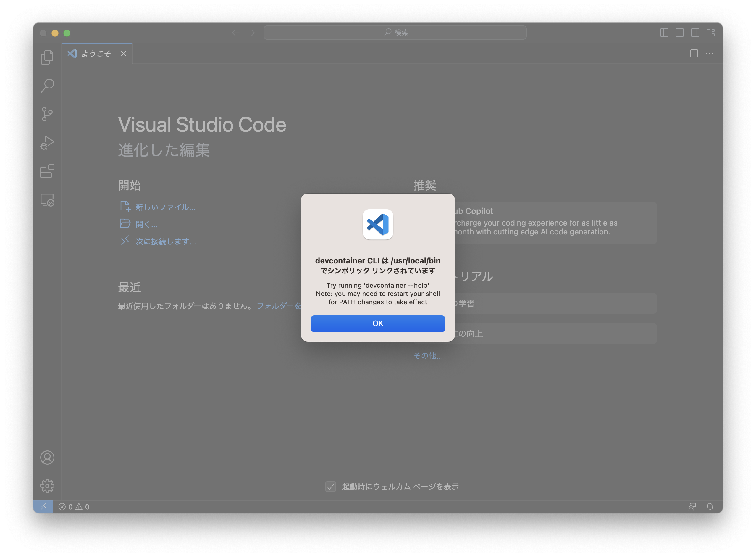Click OK on the devcontainer dialog
This screenshot has height=557, width=756.
378,323
